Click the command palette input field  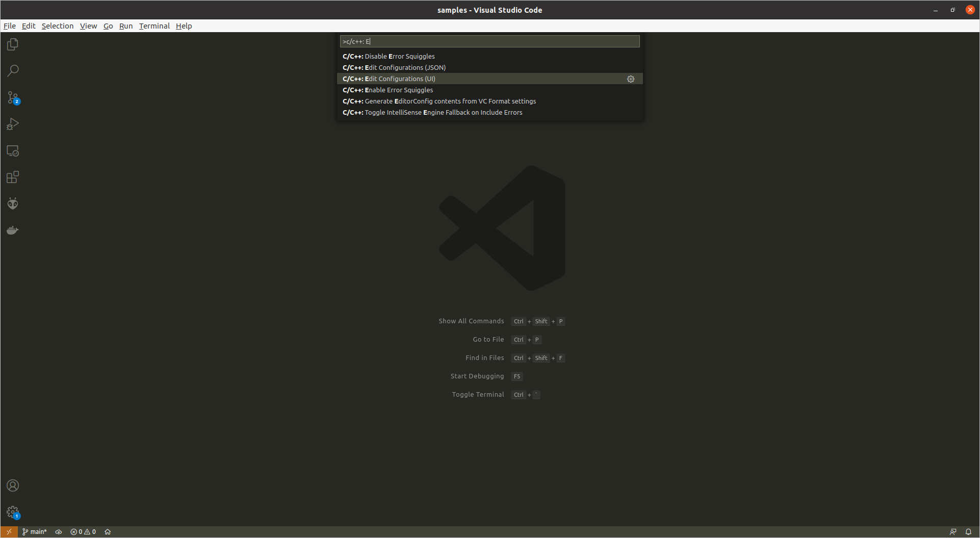(x=490, y=41)
